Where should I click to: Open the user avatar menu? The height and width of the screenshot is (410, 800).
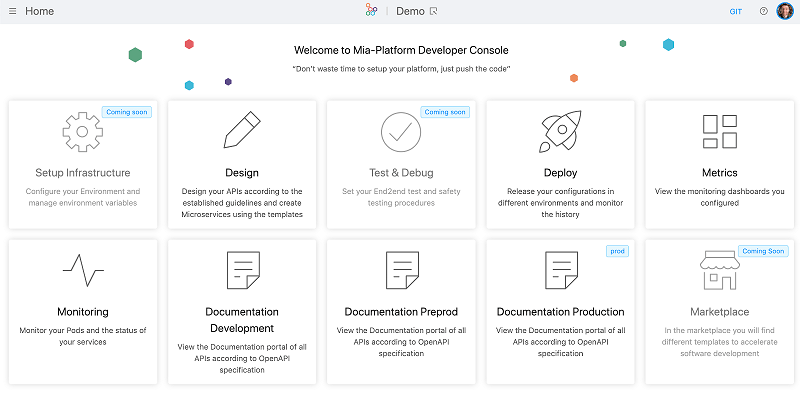785,11
